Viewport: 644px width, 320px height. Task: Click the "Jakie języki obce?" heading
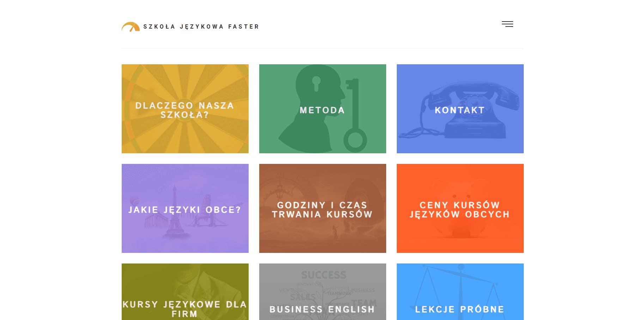(x=185, y=210)
